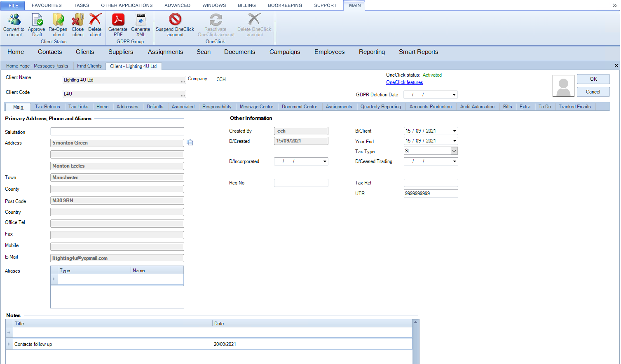Viewport: 621px width, 364px height.
Task: Select the Quarterly Reporting tab
Action: [x=380, y=107]
